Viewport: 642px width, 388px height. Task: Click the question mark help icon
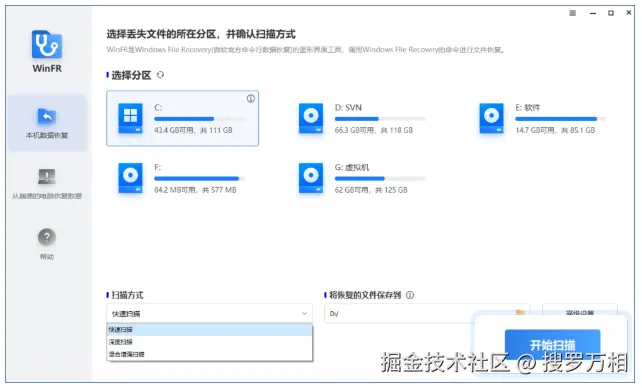coord(47,237)
